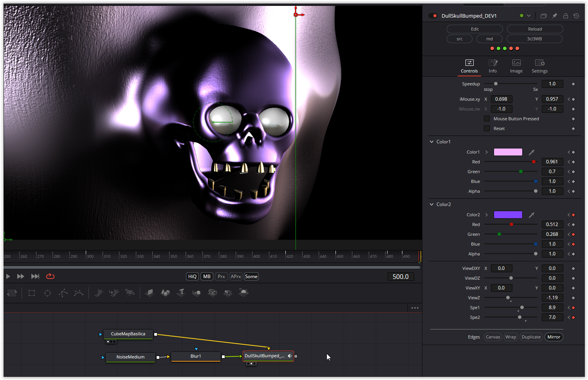This screenshot has width=588, height=380.
Task: Select the Polygon mask tool icon
Action: point(63,293)
